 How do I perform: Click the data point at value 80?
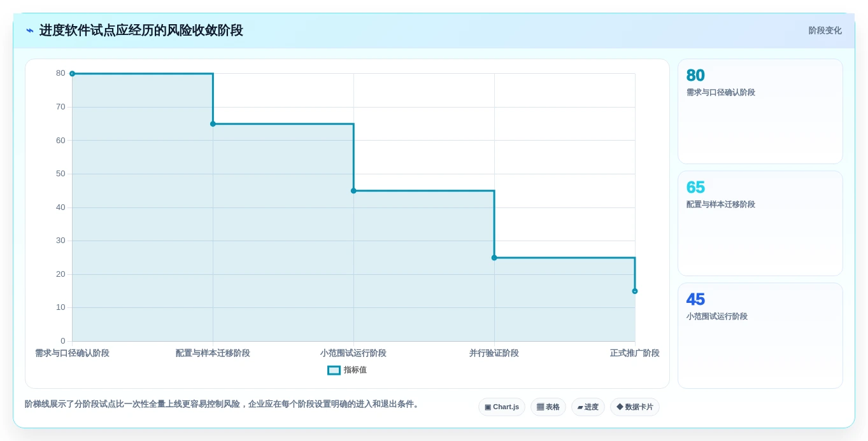(x=72, y=74)
